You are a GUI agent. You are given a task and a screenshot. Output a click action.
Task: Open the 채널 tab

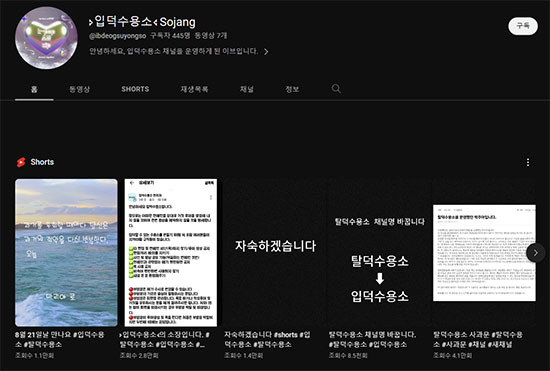[247, 89]
